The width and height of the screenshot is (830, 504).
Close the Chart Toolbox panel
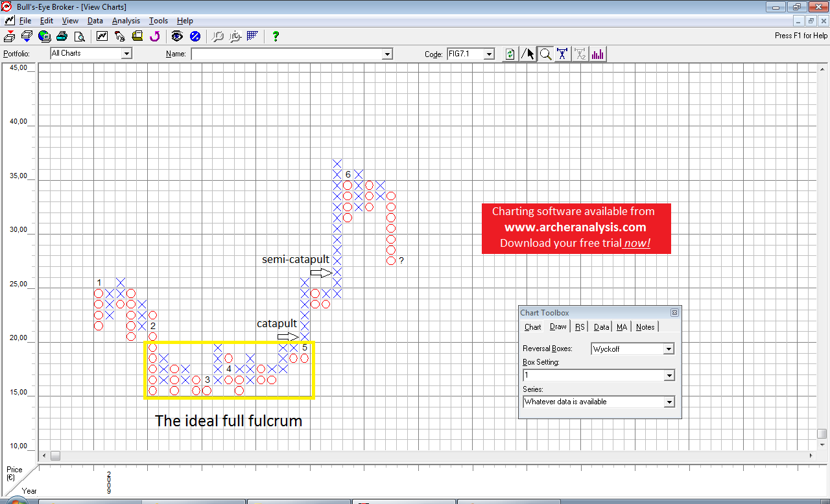tap(674, 313)
